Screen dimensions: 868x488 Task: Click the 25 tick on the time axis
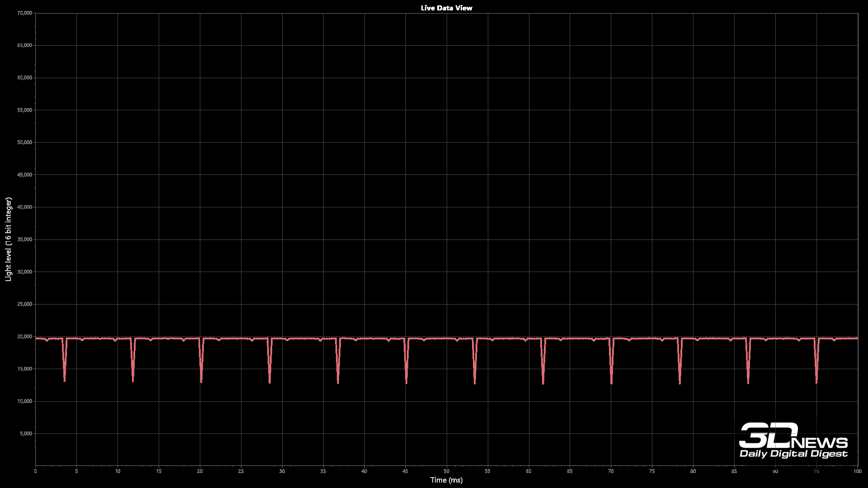(x=241, y=471)
